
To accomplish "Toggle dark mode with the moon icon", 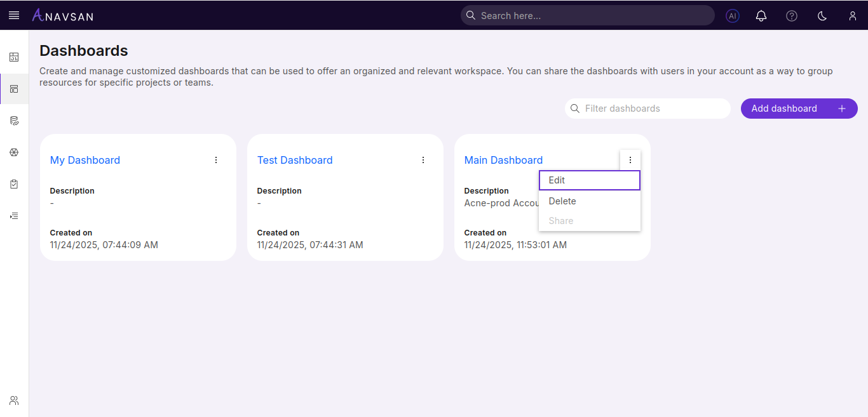I will click(822, 15).
